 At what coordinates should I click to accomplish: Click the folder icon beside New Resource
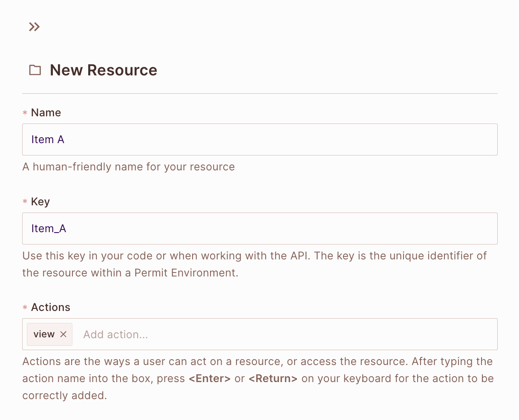[35, 70]
